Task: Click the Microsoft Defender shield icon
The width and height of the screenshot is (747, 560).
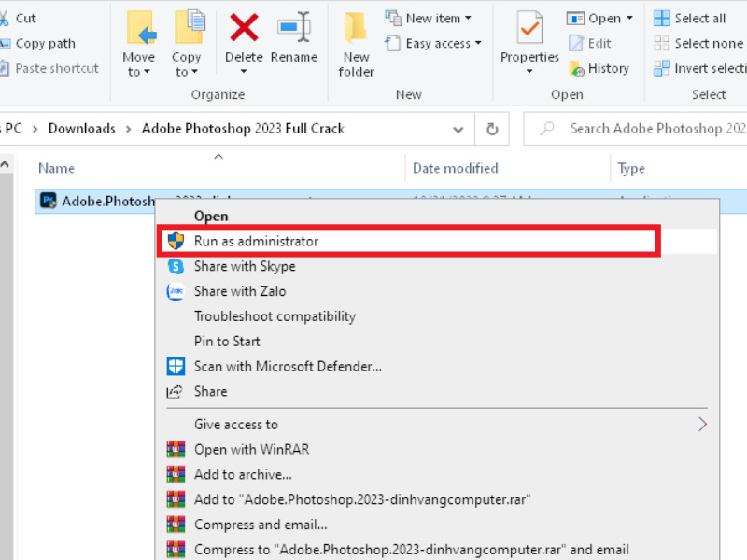Action: (x=176, y=366)
